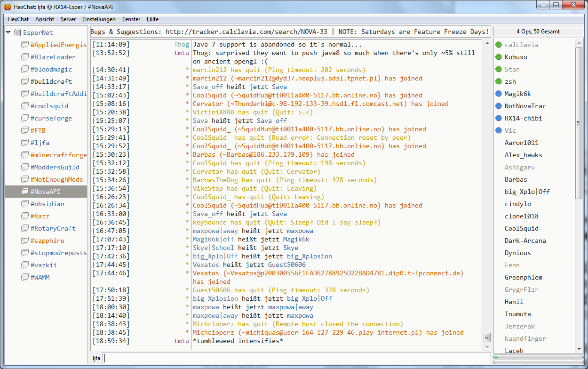Click the channel icon beside #vazkii
This screenshot has height=369, width=588.
(x=24, y=265)
